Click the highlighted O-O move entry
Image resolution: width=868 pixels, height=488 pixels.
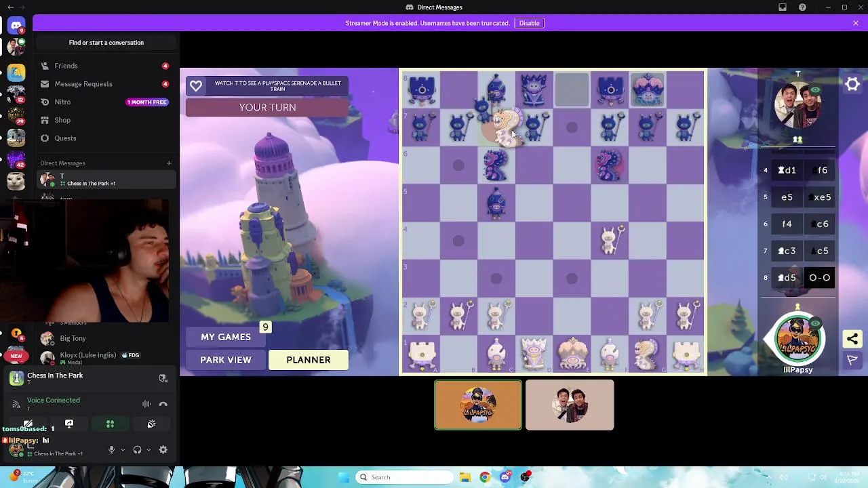[x=819, y=277]
